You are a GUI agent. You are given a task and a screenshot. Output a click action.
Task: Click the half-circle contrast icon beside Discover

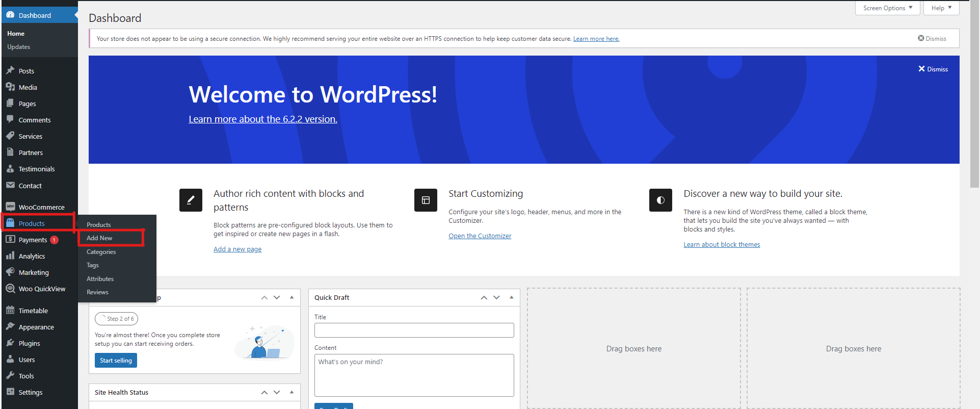[660, 200]
